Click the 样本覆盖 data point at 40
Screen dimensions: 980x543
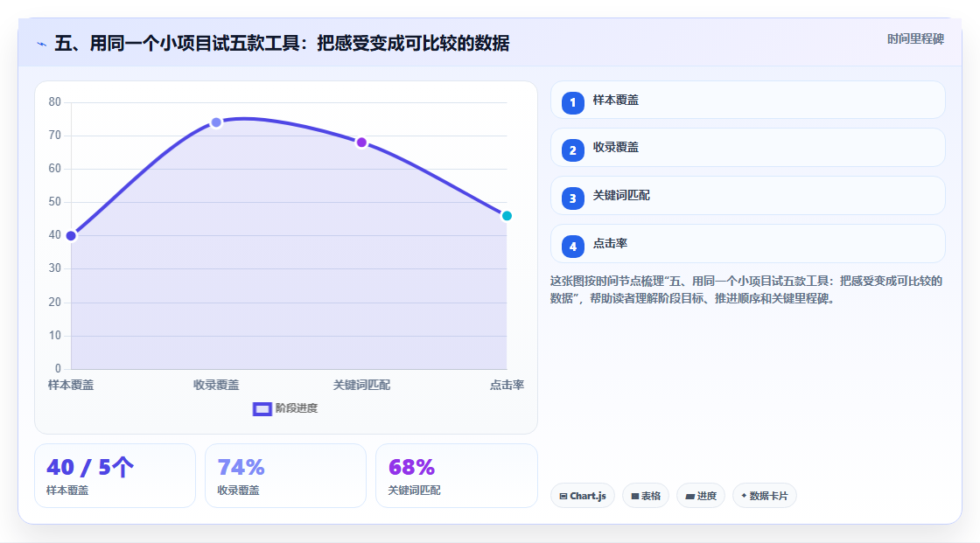coord(71,235)
